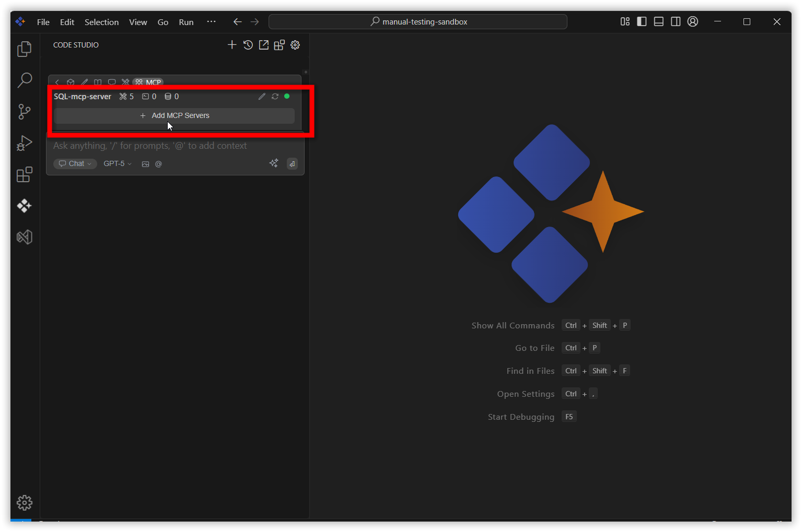Open the Run and Debug view
This screenshot has width=802, height=532.
(x=25, y=143)
